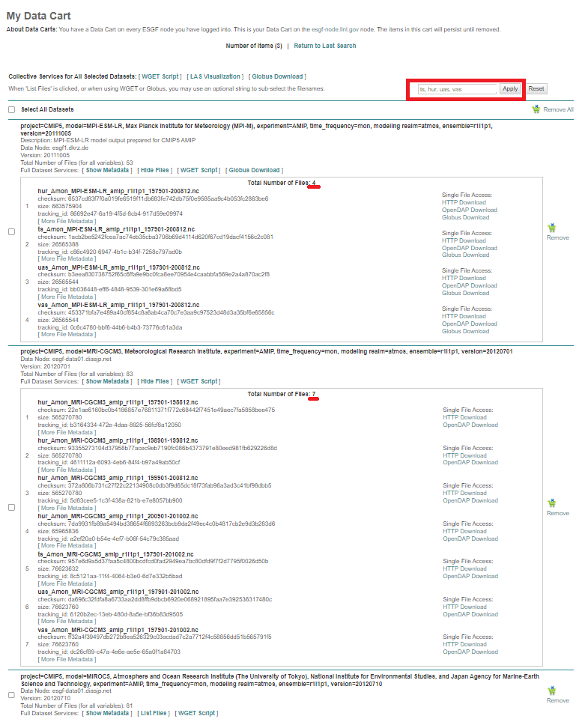HTTP Download vas_Amon_MPI-ESM-LR file
588x722 pixels.
coord(464,316)
